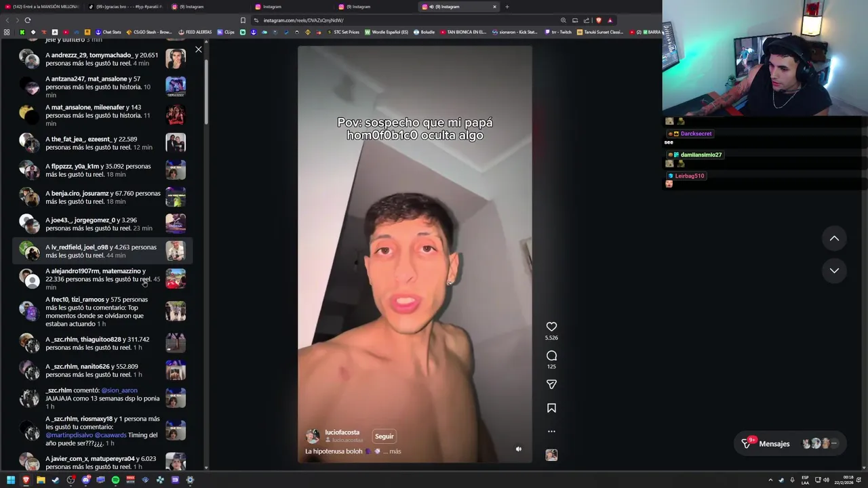868x488 pixels.
Task: Open Brave browser from the taskbar
Action: (x=26, y=480)
